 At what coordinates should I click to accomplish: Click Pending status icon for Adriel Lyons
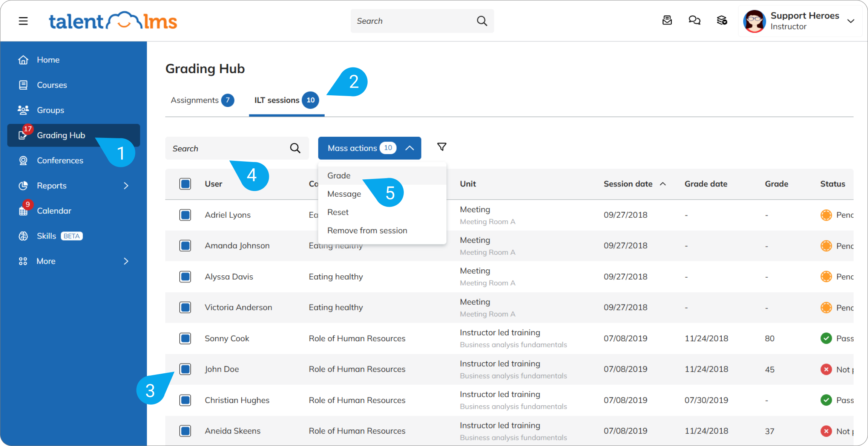[826, 215]
